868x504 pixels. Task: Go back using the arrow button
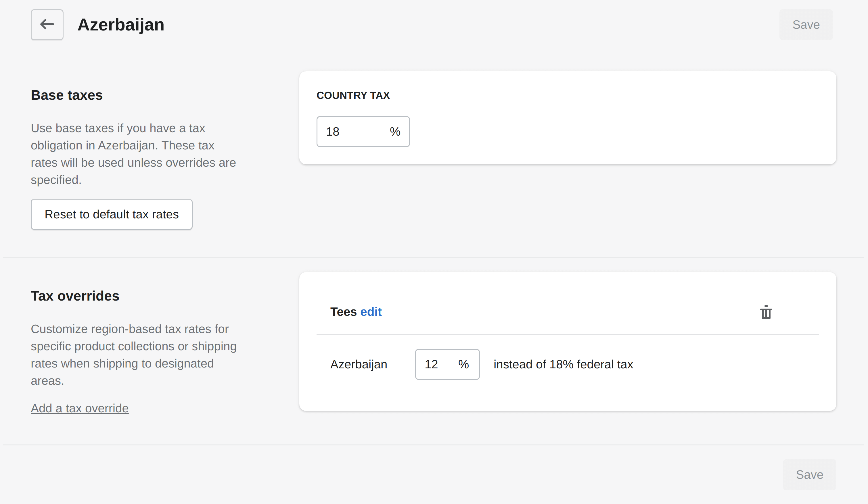pos(47,24)
